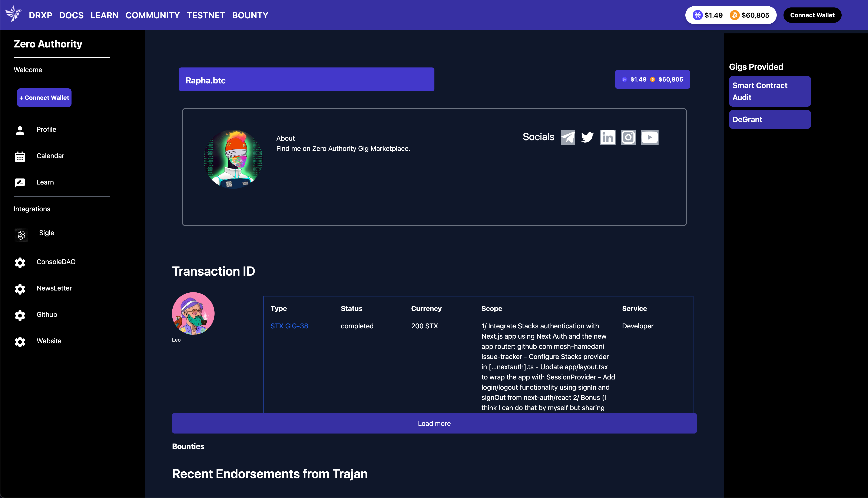Click the Instagram social icon
Image resolution: width=868 pixels, height=498 pixels.
pyautogui.click(x=628, y=137)
